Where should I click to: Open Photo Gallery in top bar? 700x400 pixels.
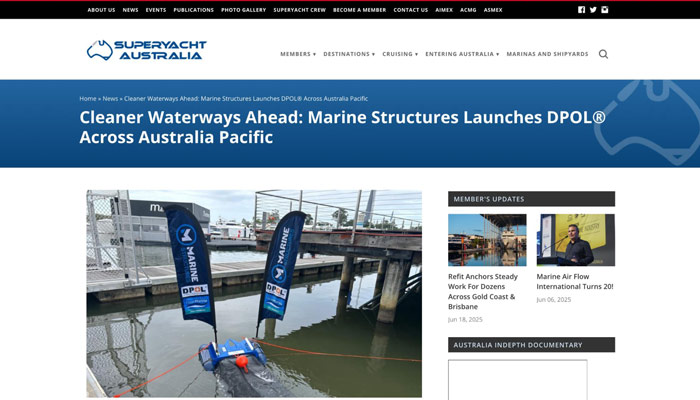coord(244,10)
